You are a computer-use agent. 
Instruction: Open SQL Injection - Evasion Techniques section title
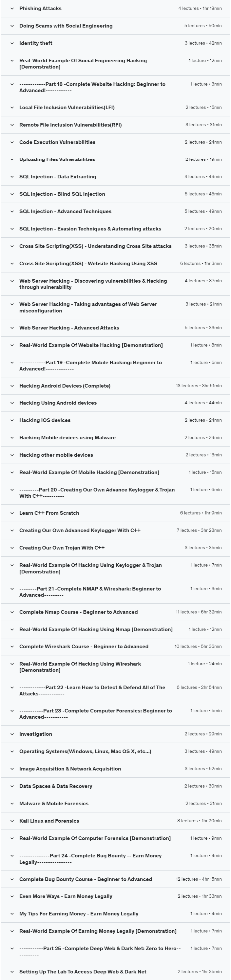tap(90, 229)
